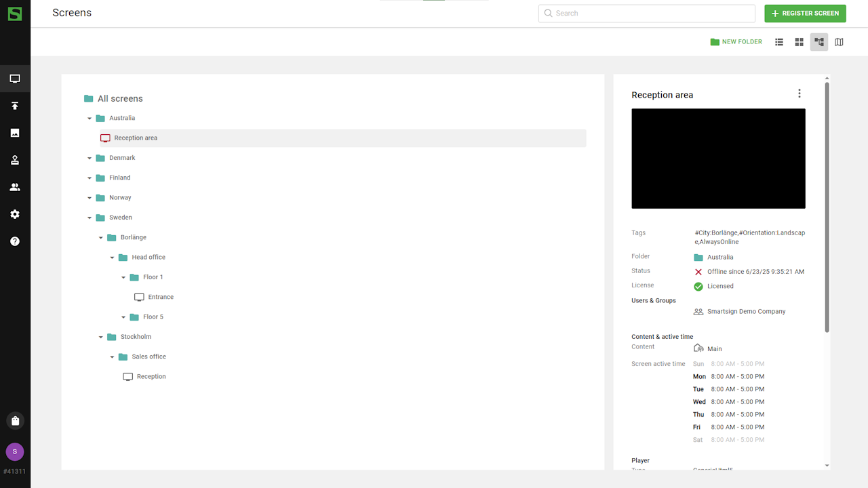The width and height of the screenshot is (868, 488).
Task: Collapse the Stockholm folder arrow
Action: tap(101, 338)
